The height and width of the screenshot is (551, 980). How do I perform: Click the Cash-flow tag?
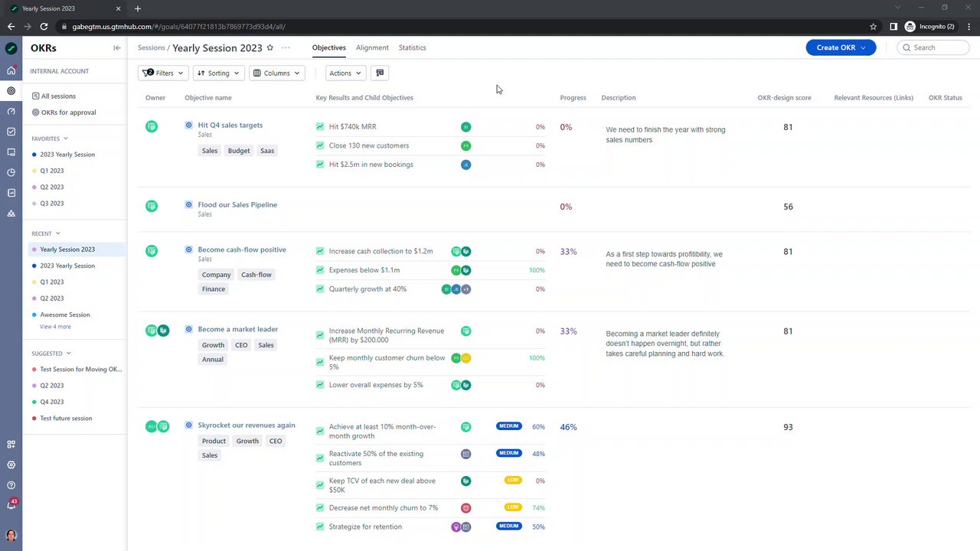[256, 275]
